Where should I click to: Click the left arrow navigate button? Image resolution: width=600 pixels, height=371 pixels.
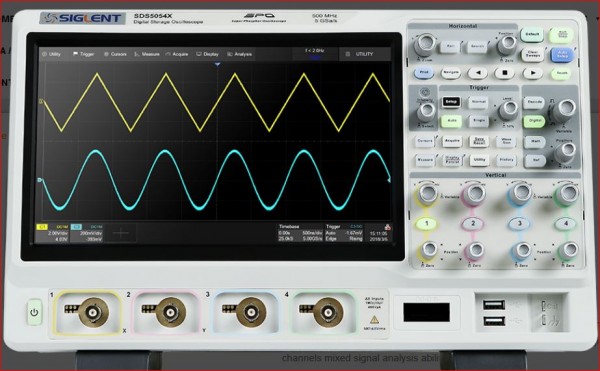(478, 73)
